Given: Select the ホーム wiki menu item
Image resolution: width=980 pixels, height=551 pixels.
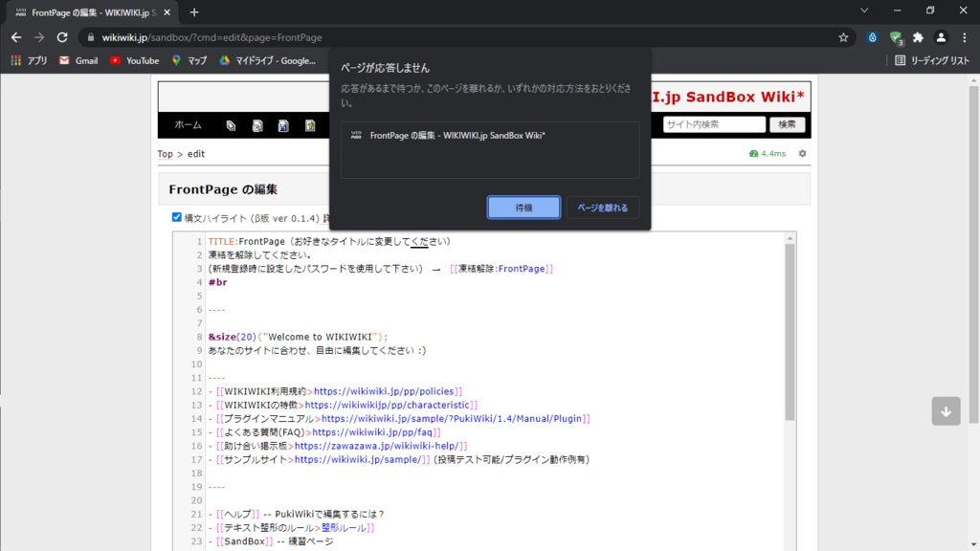Looking at the screenshot, I should (188, 125).
